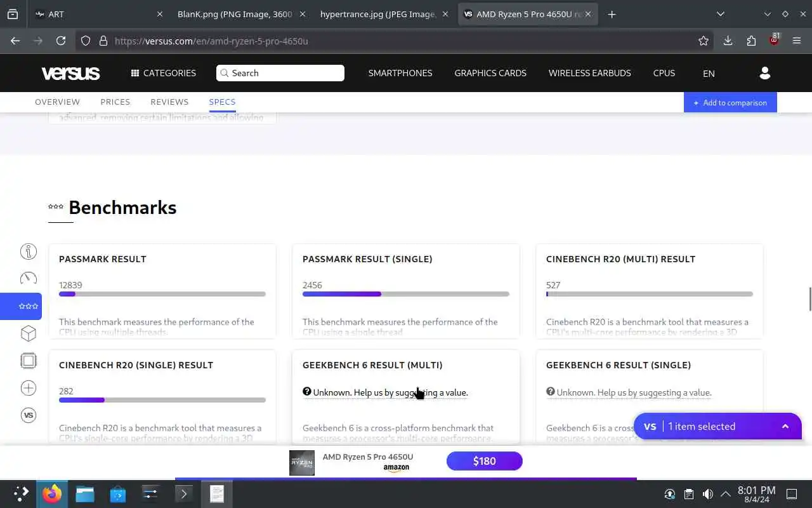
Task: Open the CPUS nav link
Action: point(664,73)
